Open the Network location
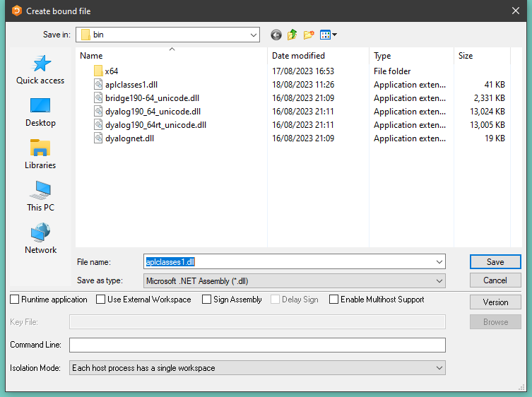This screenshot has width=532, height=397. click(40, 239)
